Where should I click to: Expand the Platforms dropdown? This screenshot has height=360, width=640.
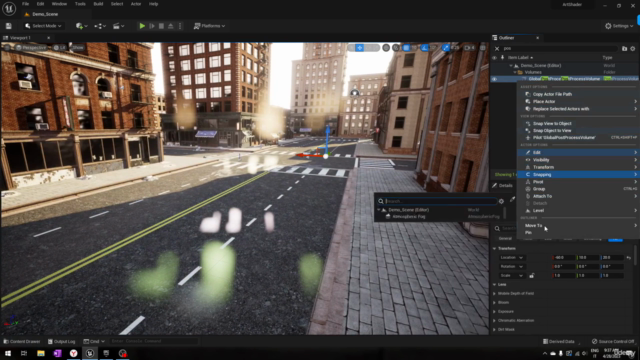tap(209, 26)
